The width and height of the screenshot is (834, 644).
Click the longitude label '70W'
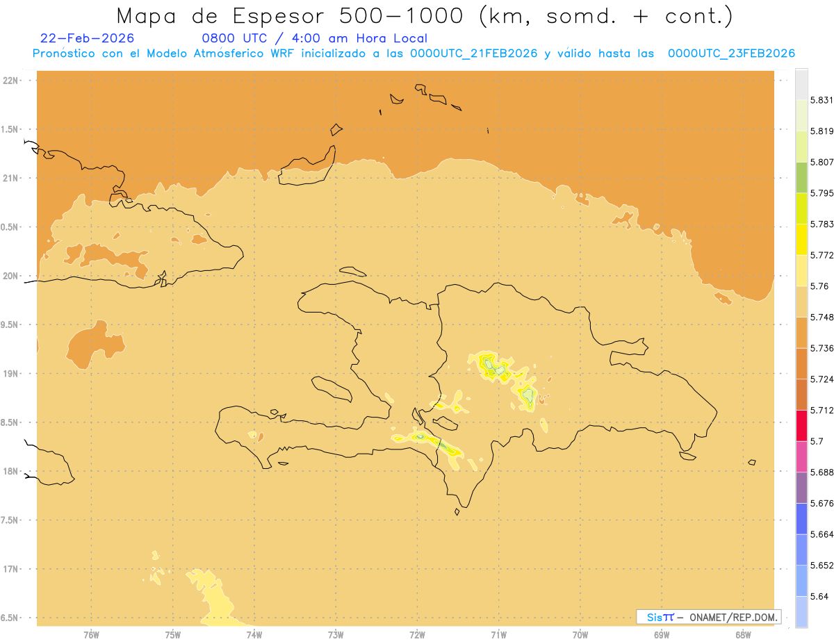580,635
